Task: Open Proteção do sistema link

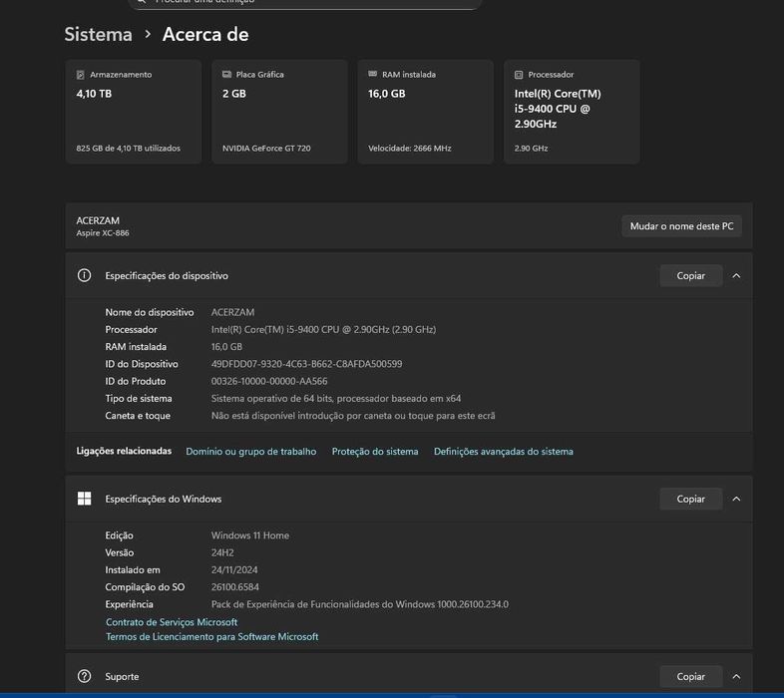Action: pyautogui.click(x=375, y=452)
